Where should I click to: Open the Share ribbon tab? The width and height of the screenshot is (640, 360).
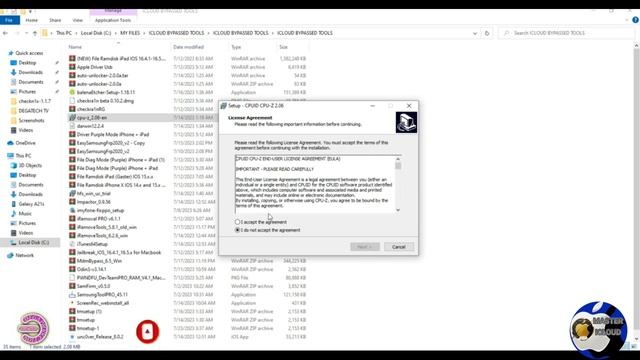[x=55, y=20]
